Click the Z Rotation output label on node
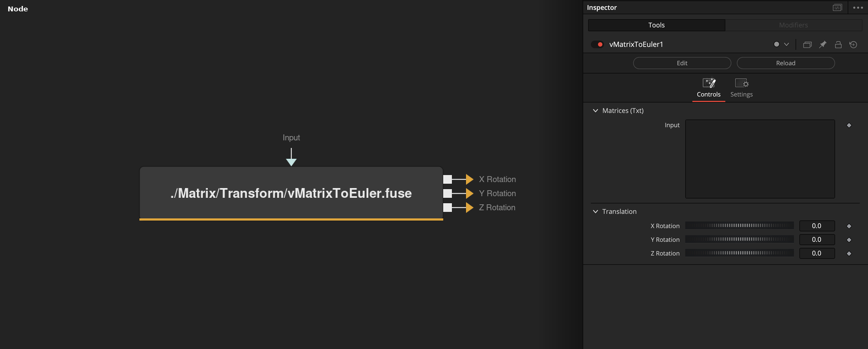 [x=497, y=208]
